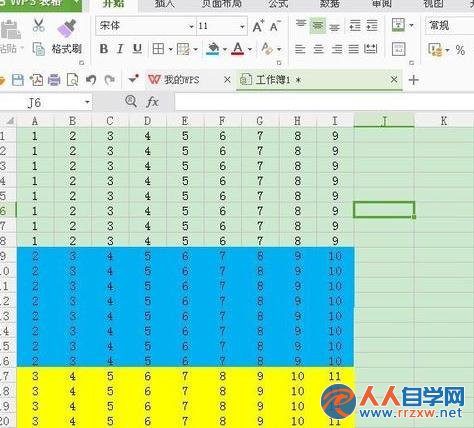The width and height of the screenshot is (474, 428).
Task: Click the percent style icon
Action: [x=460, y=50]
